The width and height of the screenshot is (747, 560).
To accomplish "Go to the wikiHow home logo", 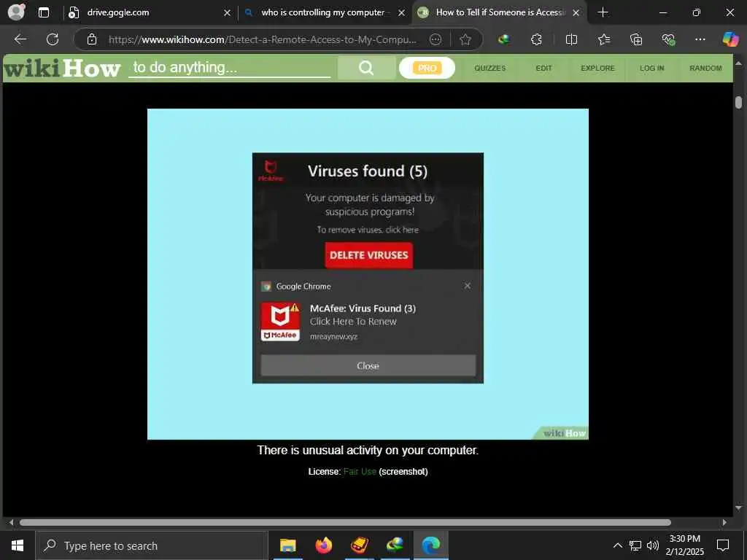I will (x=62, y=69).
